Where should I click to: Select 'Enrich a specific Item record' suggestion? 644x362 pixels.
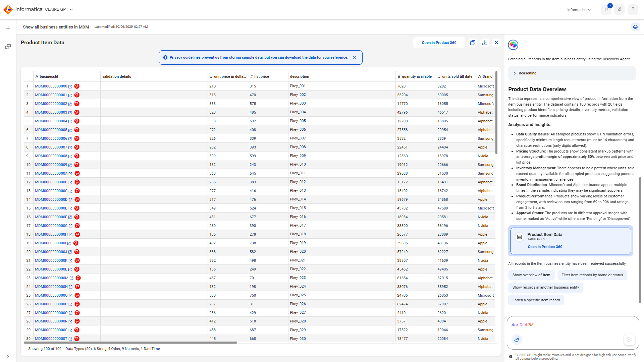pos(536,300)
